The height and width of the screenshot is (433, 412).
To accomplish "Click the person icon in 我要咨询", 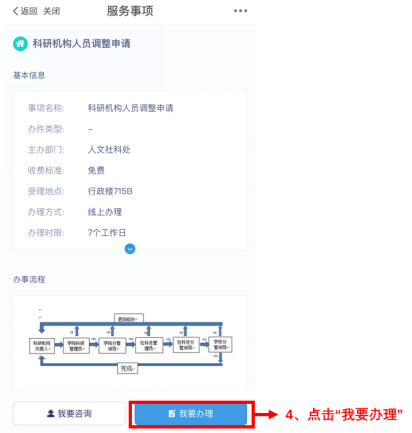I will pyautogui.click(x=51, y=413).
